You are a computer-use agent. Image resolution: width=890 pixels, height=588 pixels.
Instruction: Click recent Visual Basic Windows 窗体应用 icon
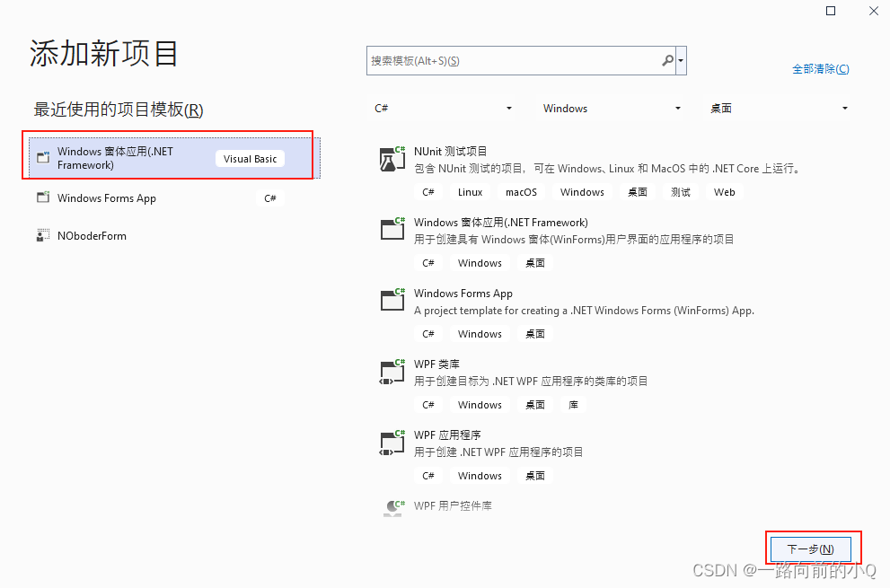(43, 157)
